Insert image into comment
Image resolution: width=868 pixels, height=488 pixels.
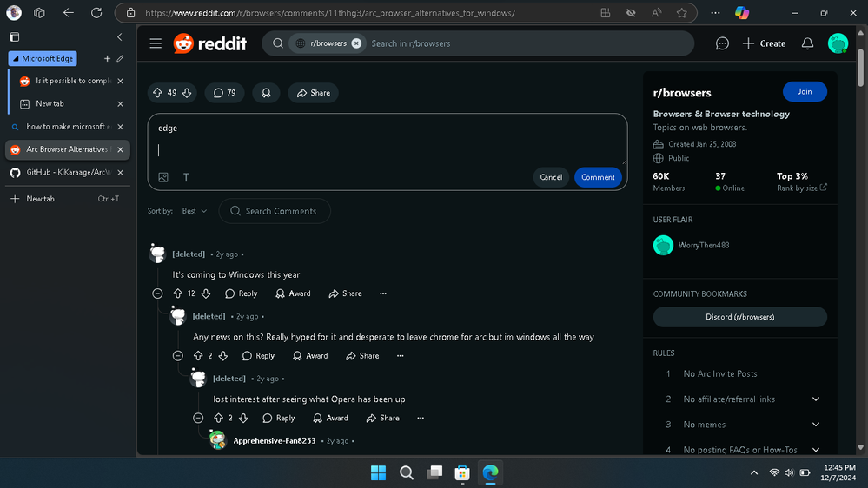[x=163, y=177]
